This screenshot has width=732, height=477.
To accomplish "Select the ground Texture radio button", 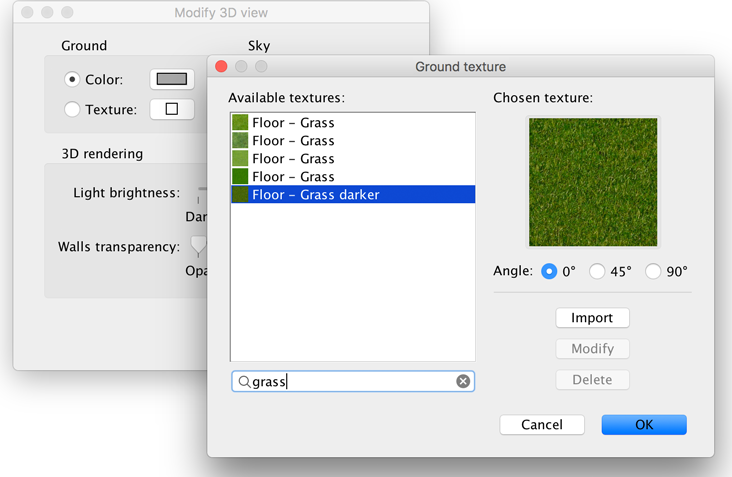I will 72,110.
